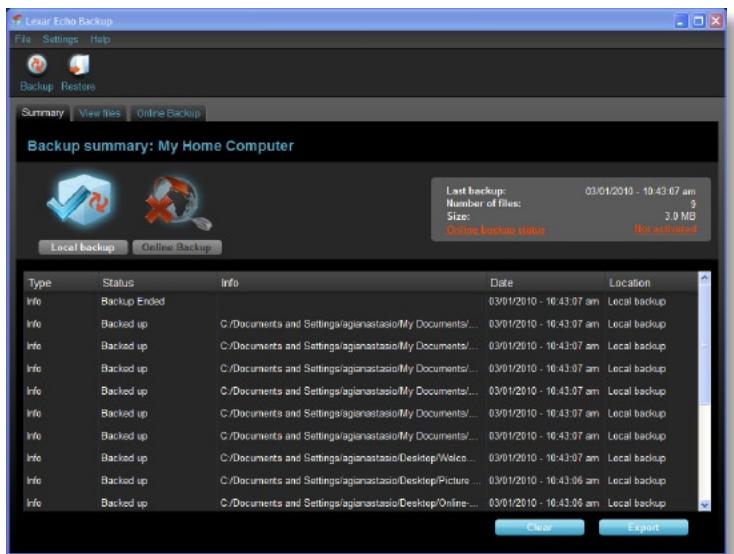Click the log vertical scrollbar thumb
This screenshot has width=734, height=554.
tap(704, 345)
